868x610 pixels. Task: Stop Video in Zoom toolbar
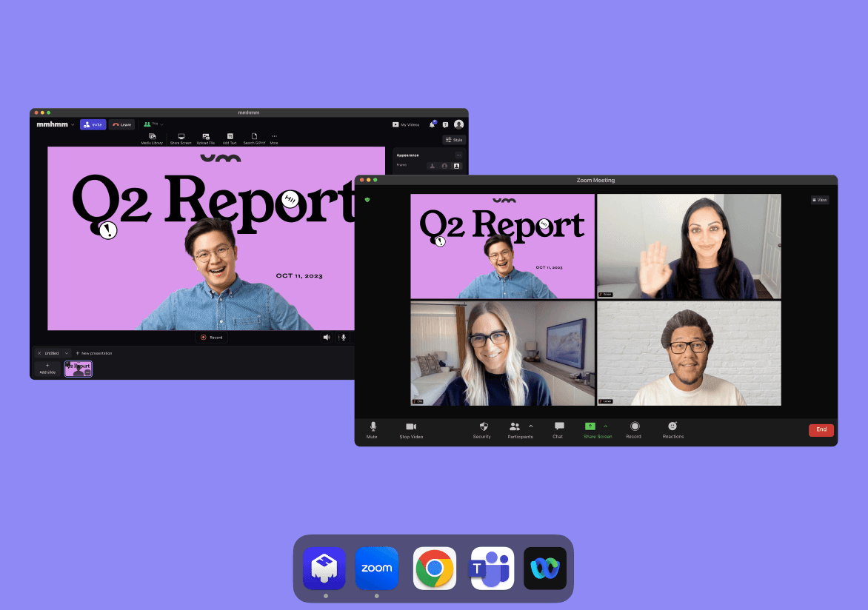pos(411,429)
